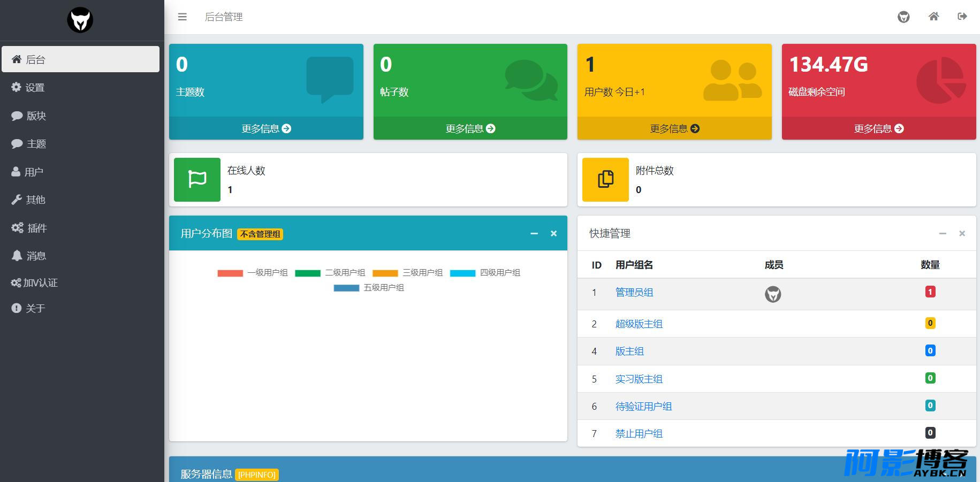Open 超级版主组 link
The image size is (980, 482).
point(639,324)
